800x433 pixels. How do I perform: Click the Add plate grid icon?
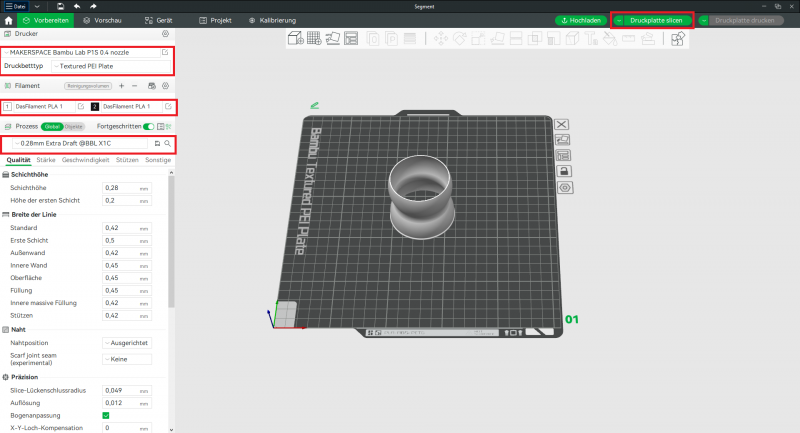click(x=314, y=39)
